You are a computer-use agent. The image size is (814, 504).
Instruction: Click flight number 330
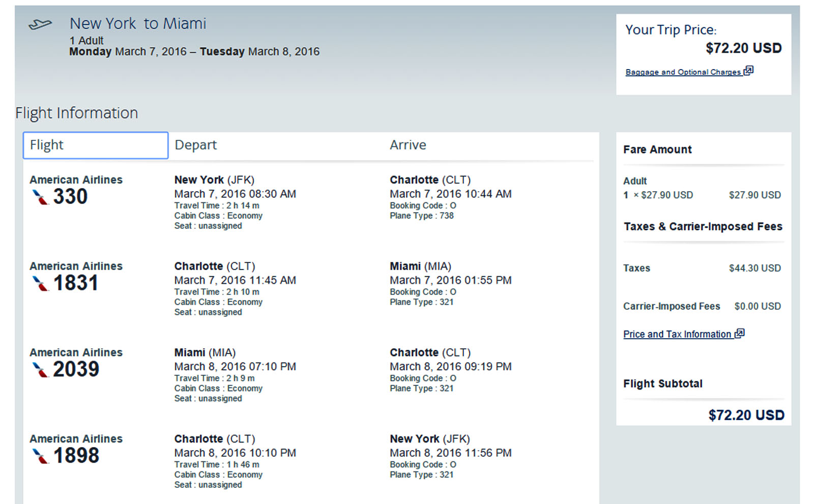(x=70, y=197)
